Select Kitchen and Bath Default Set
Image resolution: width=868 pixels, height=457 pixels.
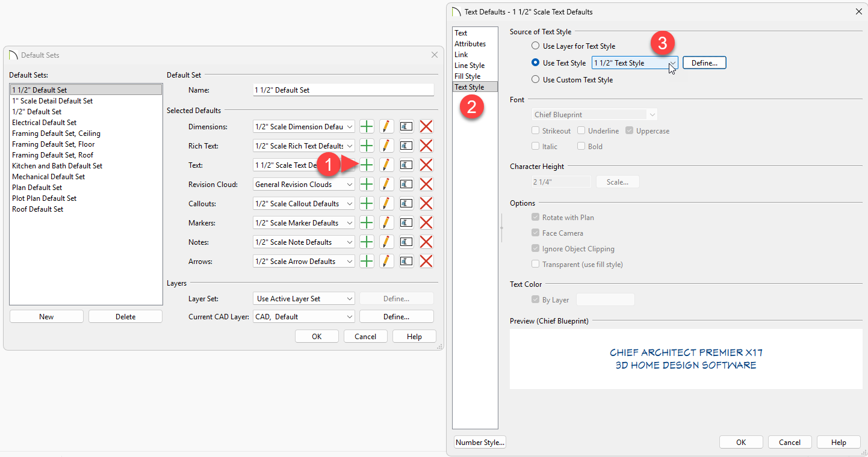(57, 166)
